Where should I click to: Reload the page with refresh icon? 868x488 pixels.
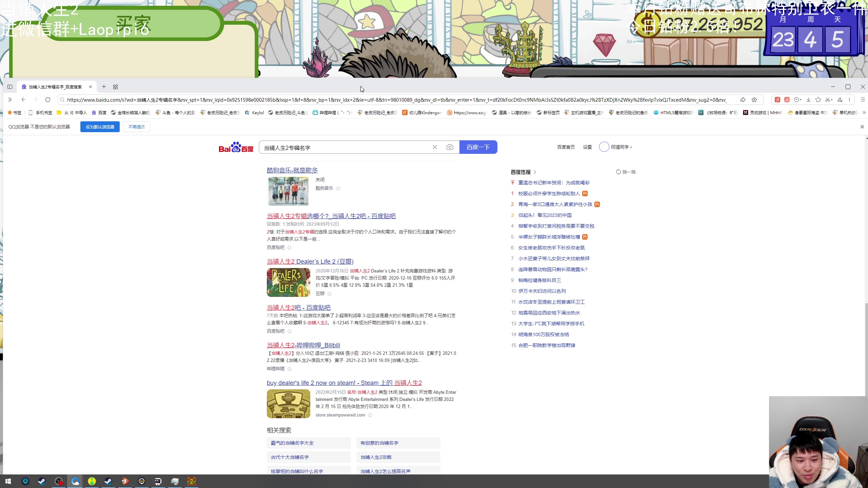(x=48, y=100)
